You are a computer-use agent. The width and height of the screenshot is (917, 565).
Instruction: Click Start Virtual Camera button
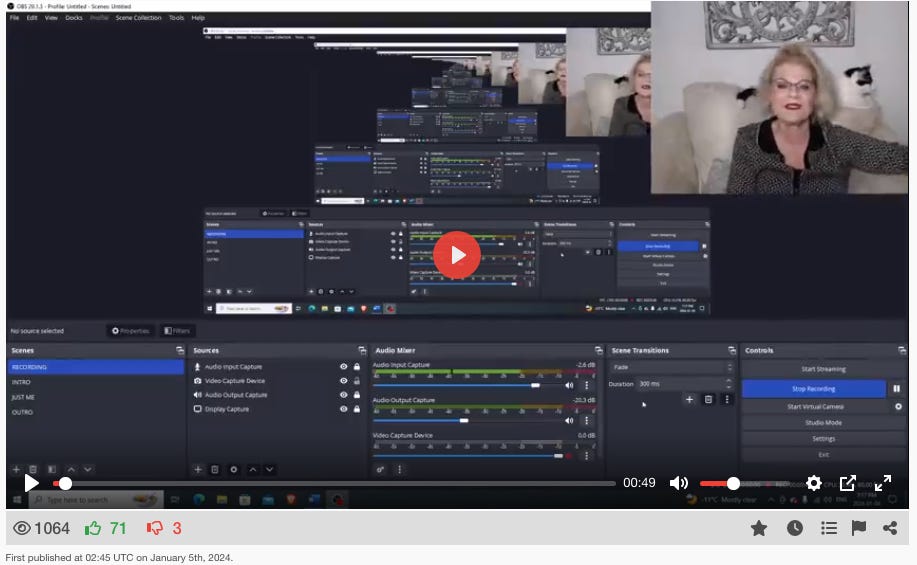pos(815,406)
